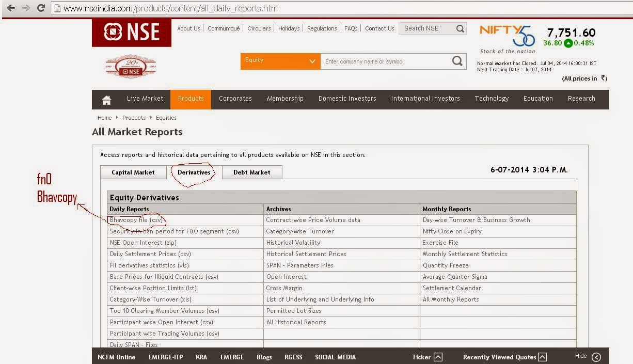Click the 20 years NSE anniversary badge
The height and width of the screenshot is (364, 633).
click(x=131, y=67)
